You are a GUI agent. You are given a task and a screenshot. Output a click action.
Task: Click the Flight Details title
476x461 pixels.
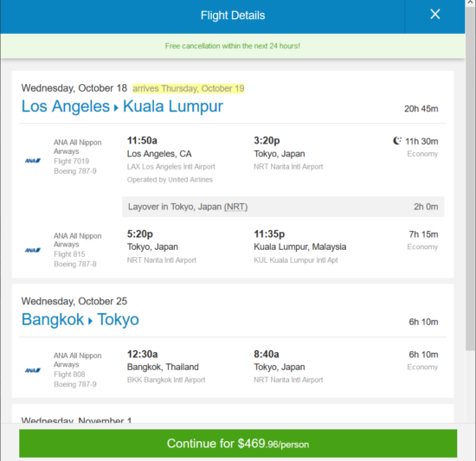[x=233, y=16]
